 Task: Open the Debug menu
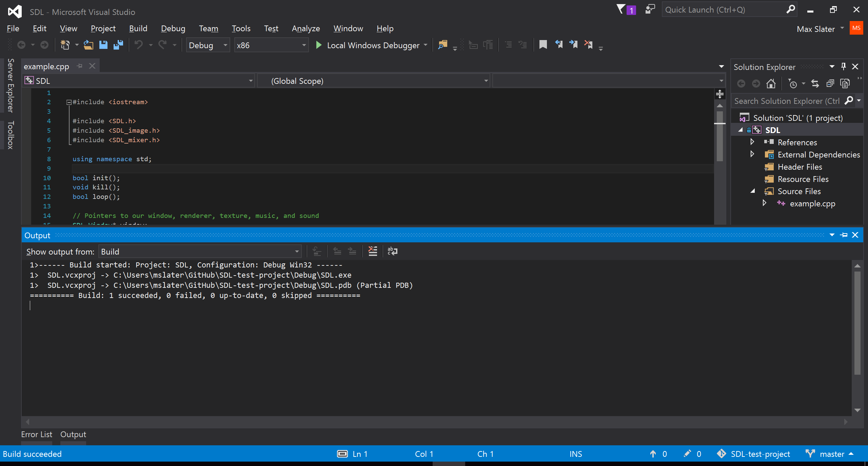tap(173, 29)
